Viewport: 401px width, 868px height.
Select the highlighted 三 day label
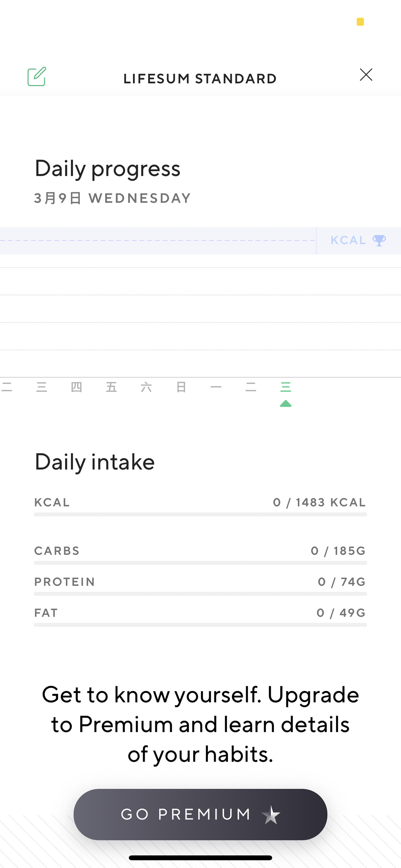[286, 387]
